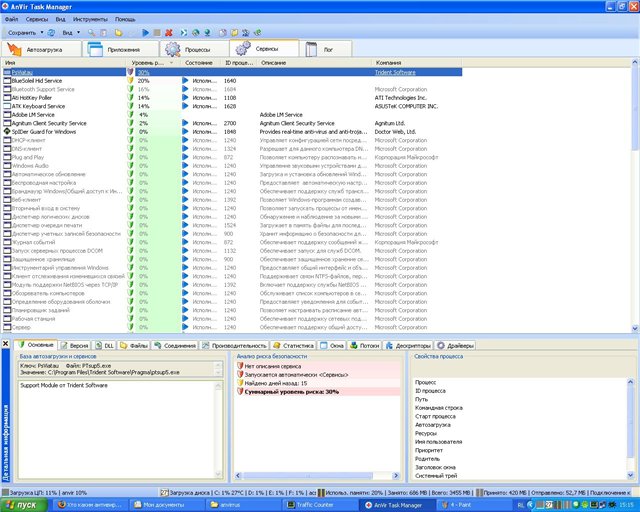Open the Инструменты menu
Image resolution: width=640 pixels, height=512 pixels.
(x=90, y=19)
